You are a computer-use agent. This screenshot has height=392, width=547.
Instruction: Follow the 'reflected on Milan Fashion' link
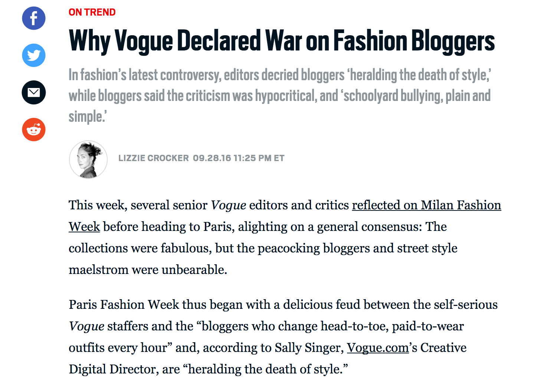(x=426, y=205)
